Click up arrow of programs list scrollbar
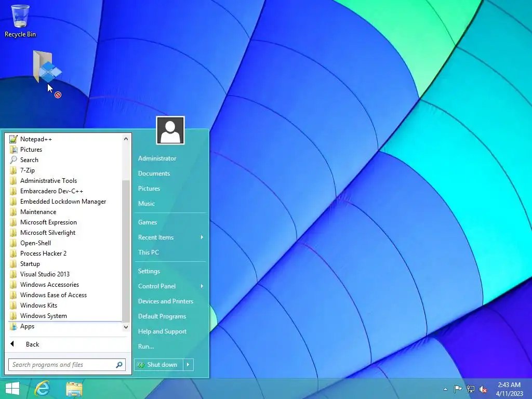The width and height of the screenshot is (532, 399). 126,139
